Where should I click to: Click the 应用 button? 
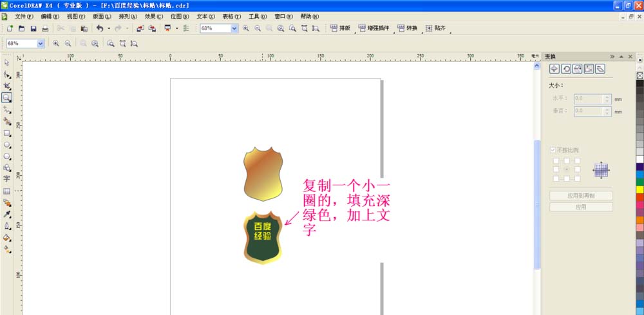(x=581, y=207)
